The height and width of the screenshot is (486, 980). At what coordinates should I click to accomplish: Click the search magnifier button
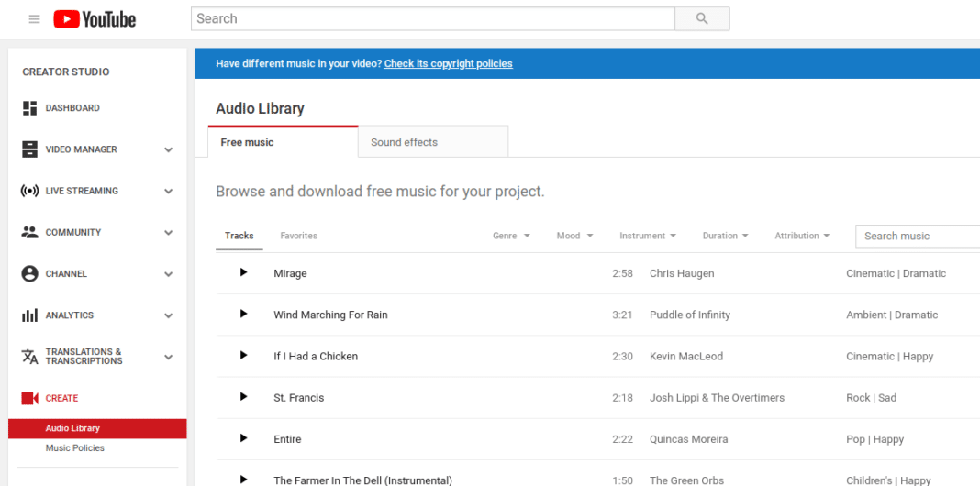click(702, 18)
